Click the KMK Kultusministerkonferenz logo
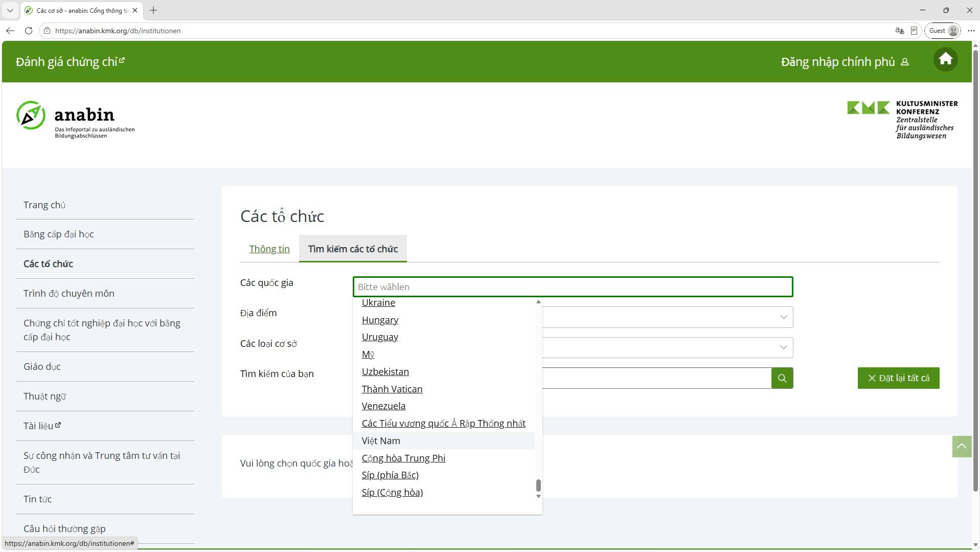The height and width of the screenshot is (552, 980). tap(902, 120)
